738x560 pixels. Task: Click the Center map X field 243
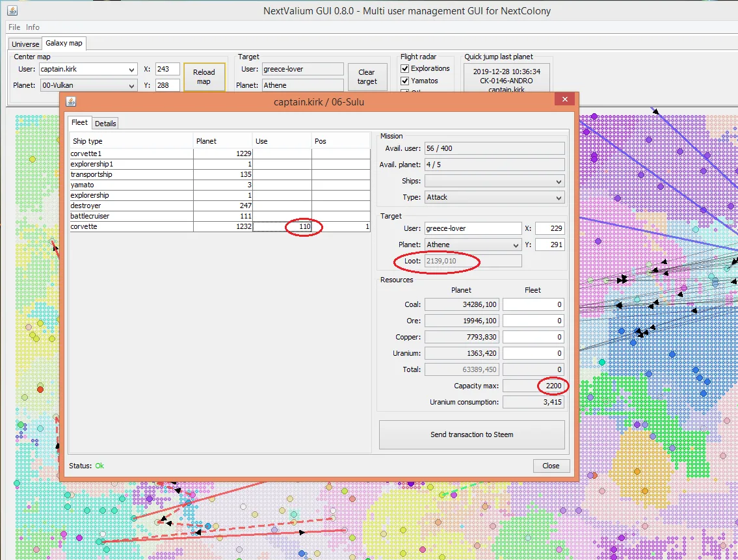(167, 69)
